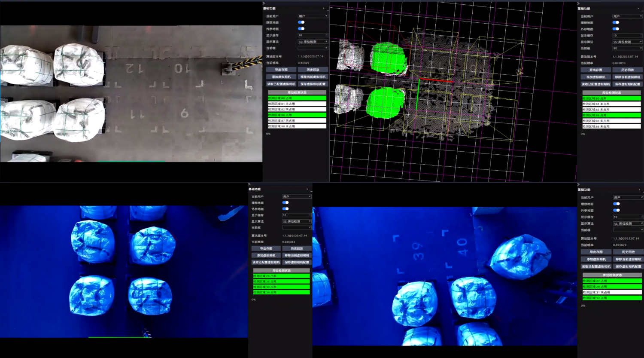Open the 当前框 dropdown showing 80
Viewport: 644px width, 358px height.
627,48
